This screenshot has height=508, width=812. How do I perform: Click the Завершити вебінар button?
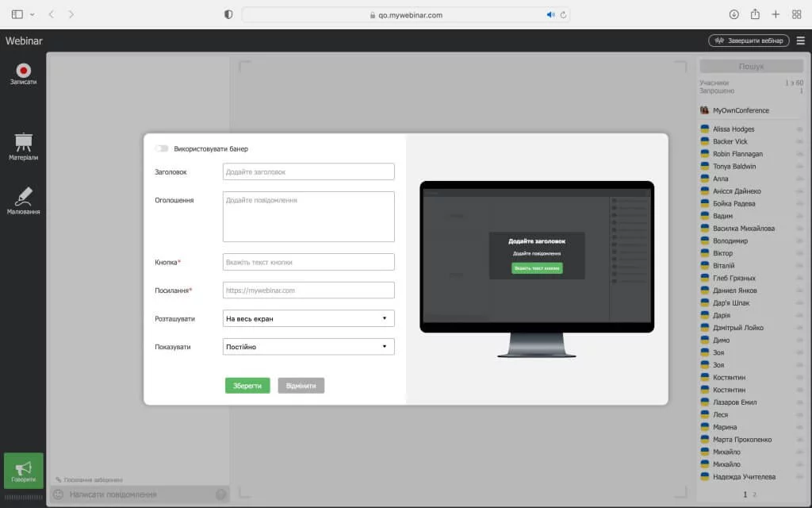point(749,40)
